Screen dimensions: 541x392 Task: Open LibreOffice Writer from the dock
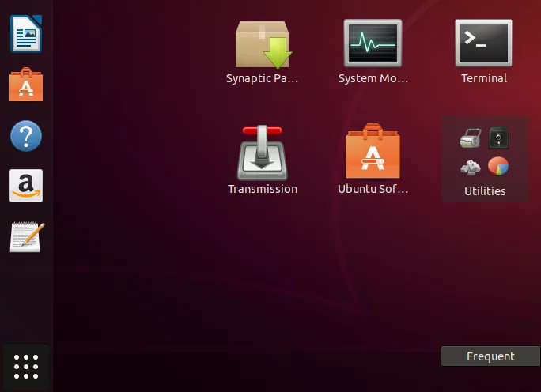pos(26,34)
